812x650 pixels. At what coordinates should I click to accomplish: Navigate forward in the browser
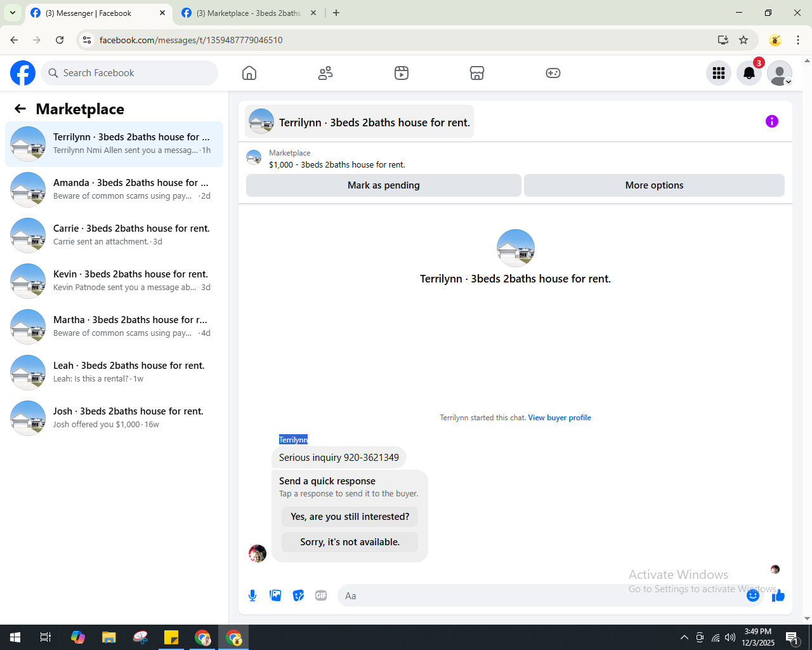click(x=37, y=40)
